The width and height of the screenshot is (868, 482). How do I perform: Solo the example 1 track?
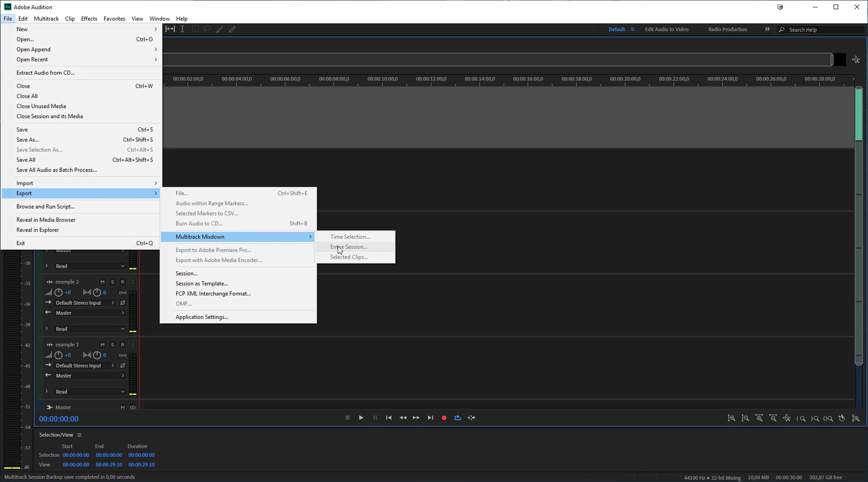[112, 345]
